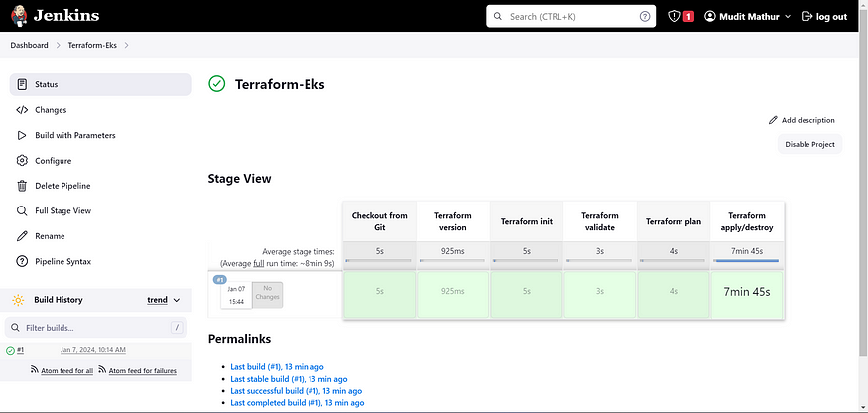Click the 7min 45s stage cell for build #1
The image size is (868, 413).
(747, 295)
